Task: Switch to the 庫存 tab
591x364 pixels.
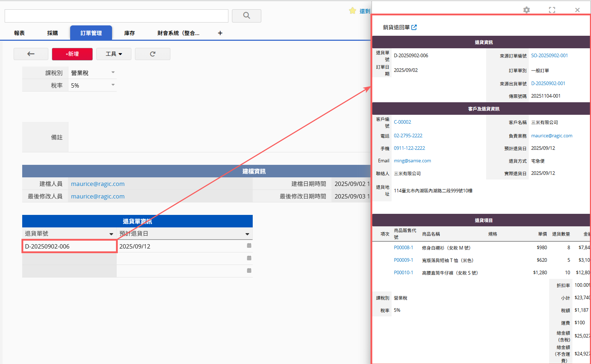Action: coord(129,33)
